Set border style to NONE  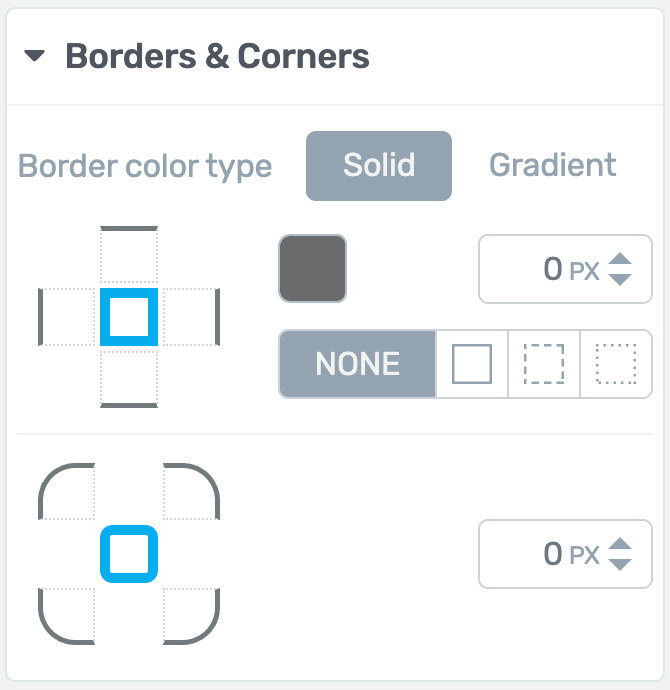point(358,364)
